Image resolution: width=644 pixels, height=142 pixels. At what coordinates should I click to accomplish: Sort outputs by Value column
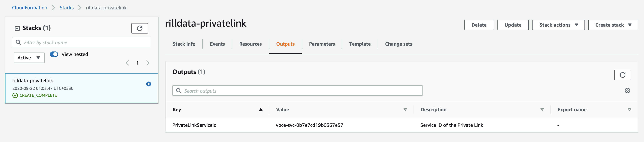[x=405, y=109]
